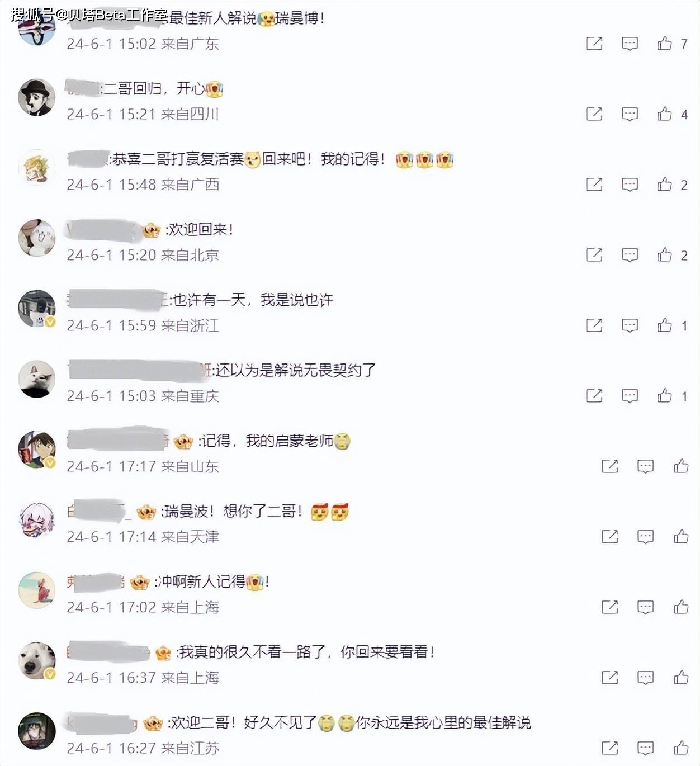Reply to the 我真的很久不看一路了 comment

(645, 678)
